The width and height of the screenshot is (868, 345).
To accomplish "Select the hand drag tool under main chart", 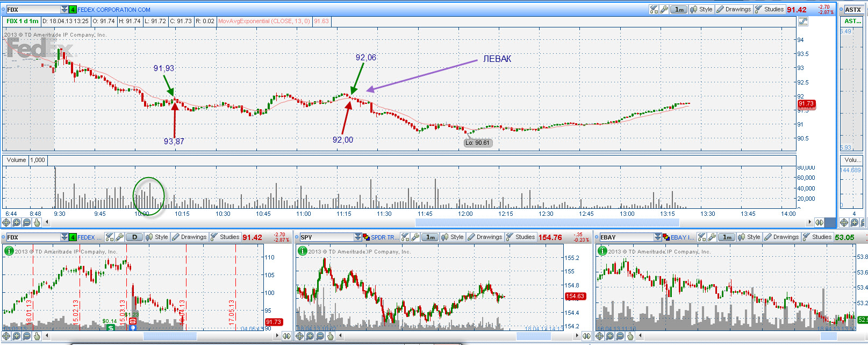I will point(37,222).
